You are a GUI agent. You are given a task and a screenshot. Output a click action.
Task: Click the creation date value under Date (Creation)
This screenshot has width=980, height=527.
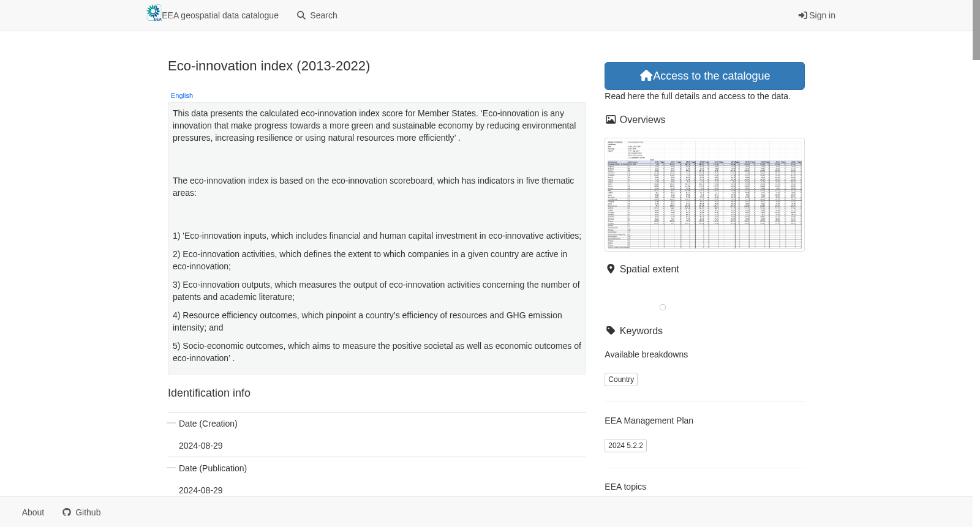[x=201, y=446]
